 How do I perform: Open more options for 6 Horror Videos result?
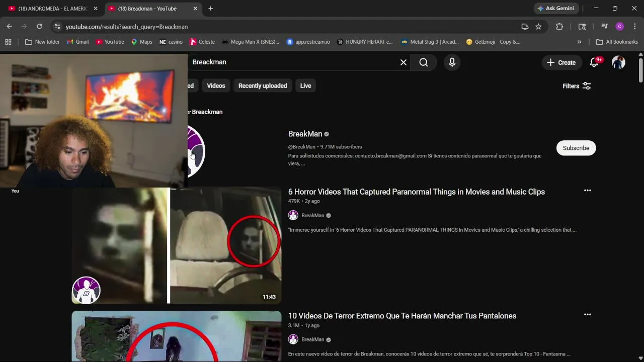click(x=587, y=191)
